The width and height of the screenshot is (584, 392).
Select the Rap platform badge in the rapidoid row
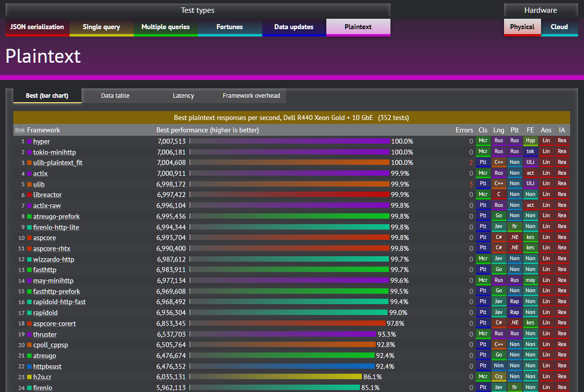pyautogui.click(x=514, y=313)
